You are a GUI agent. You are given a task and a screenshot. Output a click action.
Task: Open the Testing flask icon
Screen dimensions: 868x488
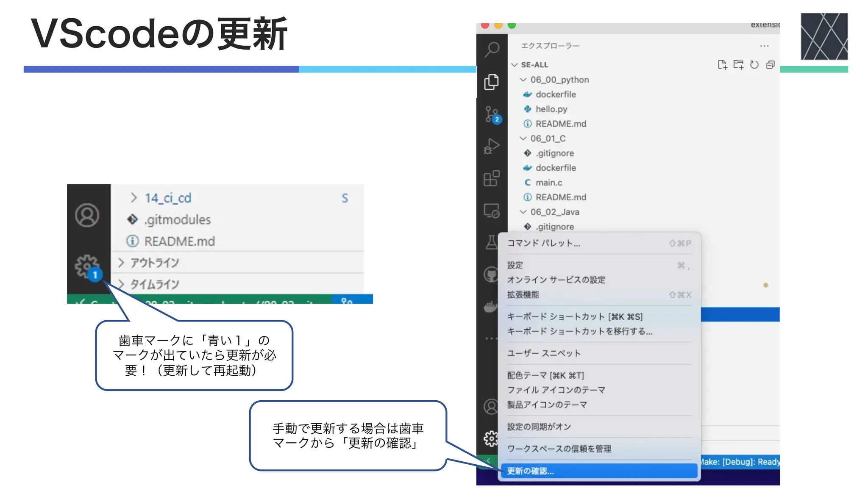492,242
